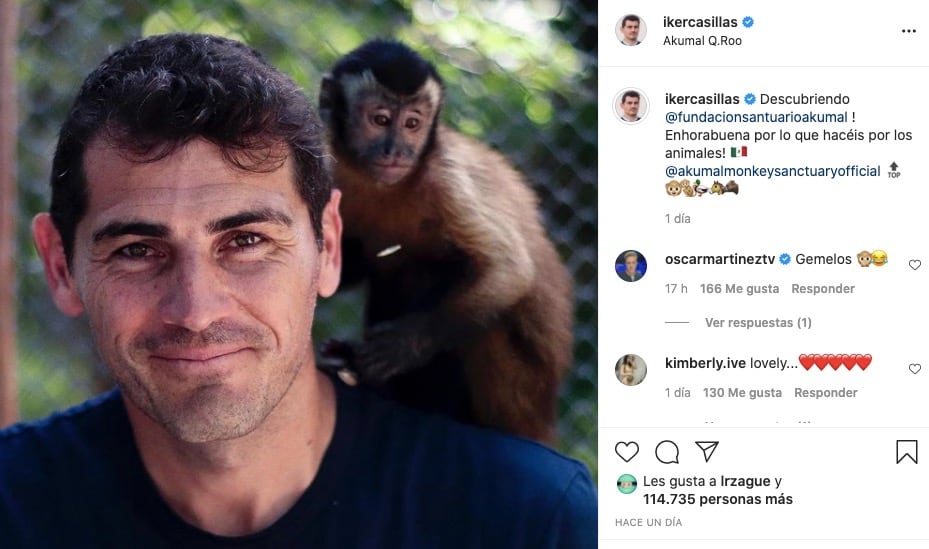The image size is (929, 549).
Task: Like kimberly.ive's lovely comment
Action: [914, 369]
